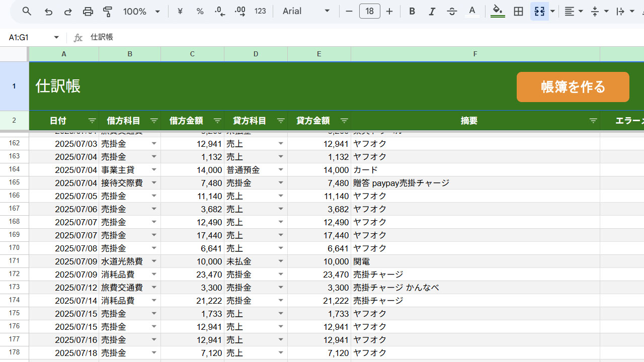This screenshot has height=362, width=644.
Task: Open the zoom level dropdown
Action: (141, 11)
